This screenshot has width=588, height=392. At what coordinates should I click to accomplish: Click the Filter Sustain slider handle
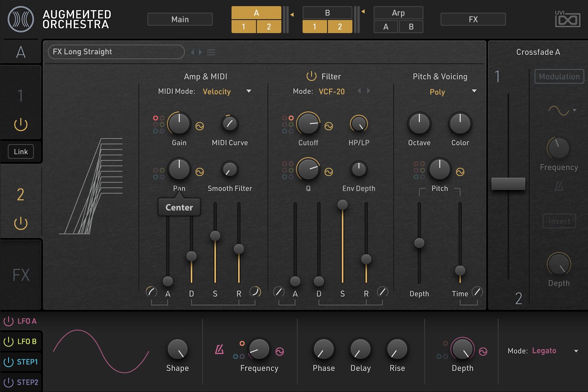(343, 205)
